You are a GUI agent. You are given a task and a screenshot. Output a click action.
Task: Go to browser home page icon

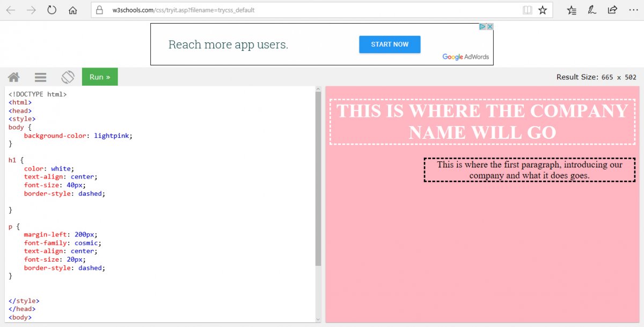tap(73, 10)
